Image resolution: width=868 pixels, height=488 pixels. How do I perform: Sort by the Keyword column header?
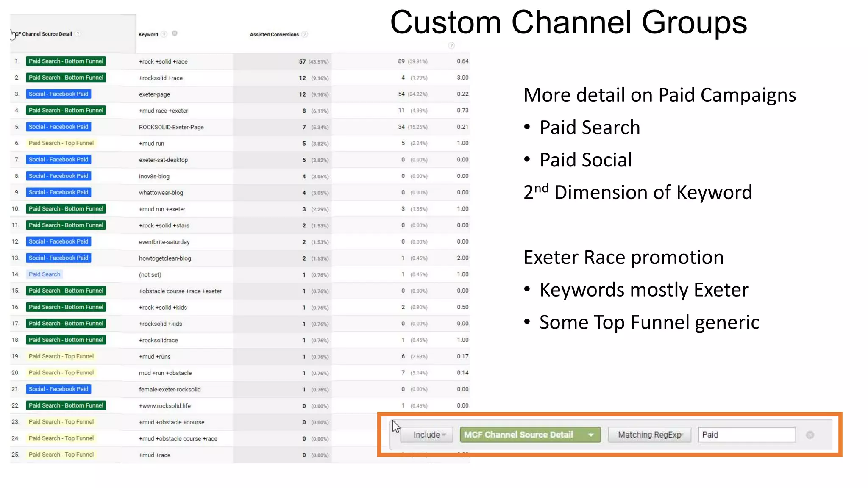click(148, 34)
